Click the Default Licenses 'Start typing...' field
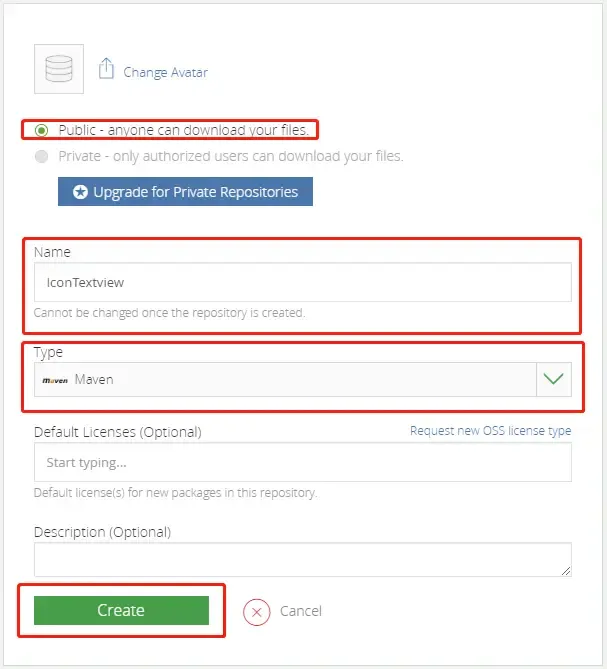Screen dimensions: 607x669 pyautogui.click(x=302, y=463)
